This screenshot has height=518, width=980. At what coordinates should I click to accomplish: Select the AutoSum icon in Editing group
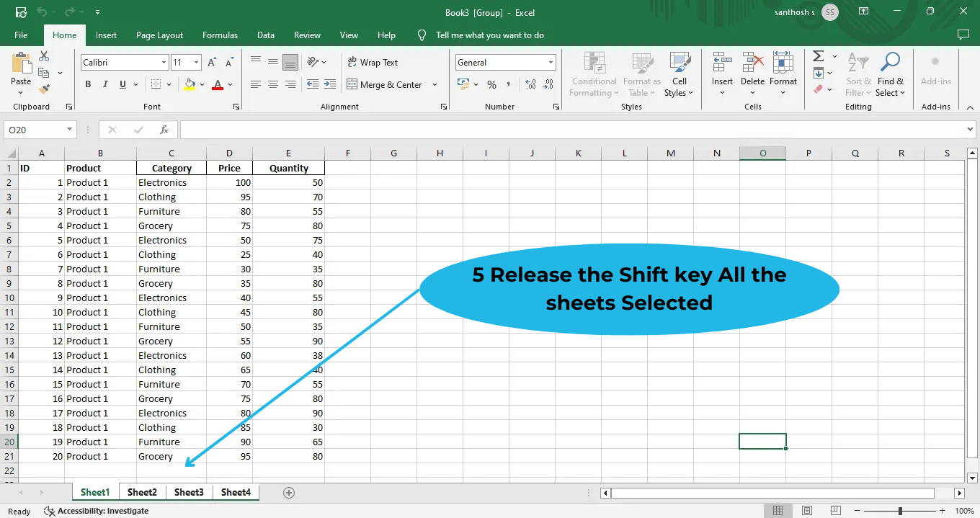pyautogui.click(x=819, y=55)
